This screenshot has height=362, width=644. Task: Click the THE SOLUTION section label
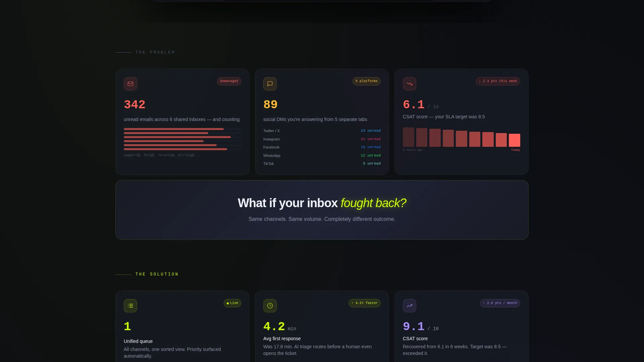[x=157, y=274]
